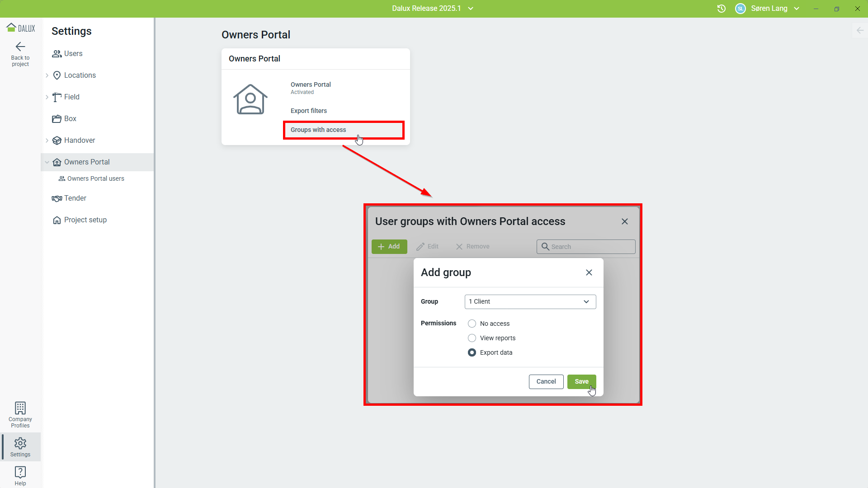Click the SL user avatar
This screenshot has height=488, width=868.
point(741,9)
